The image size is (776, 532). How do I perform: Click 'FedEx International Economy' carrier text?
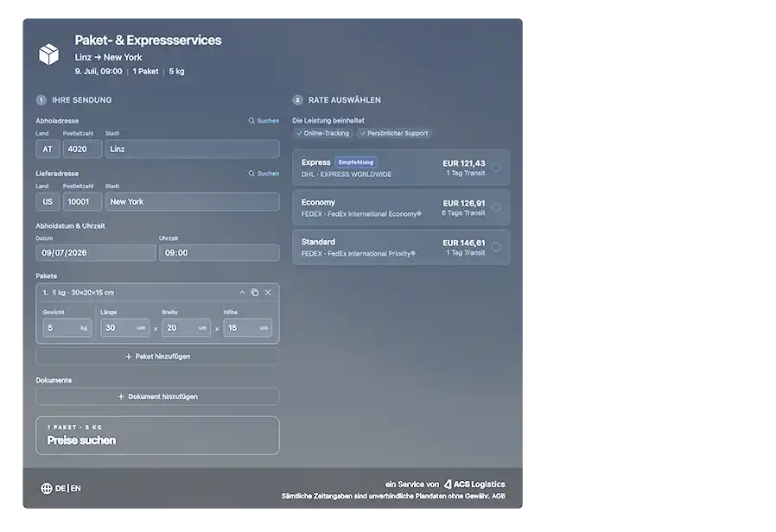pos(375,214)
